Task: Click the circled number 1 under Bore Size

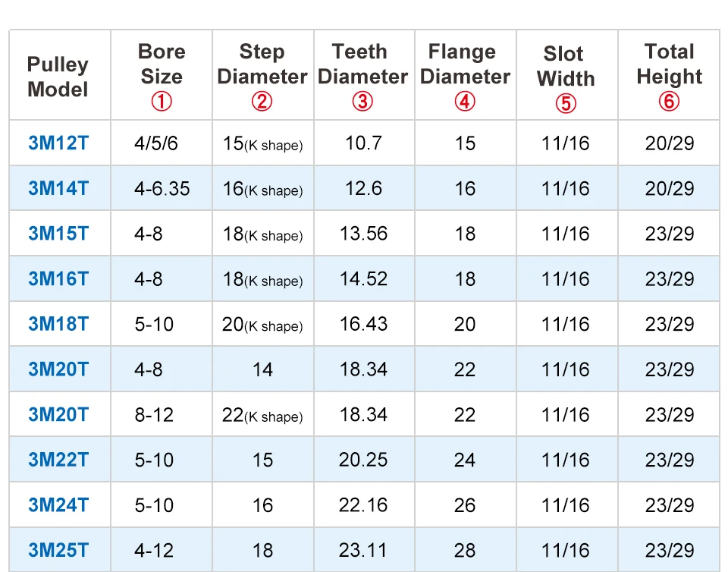Action: coord(162,102)
